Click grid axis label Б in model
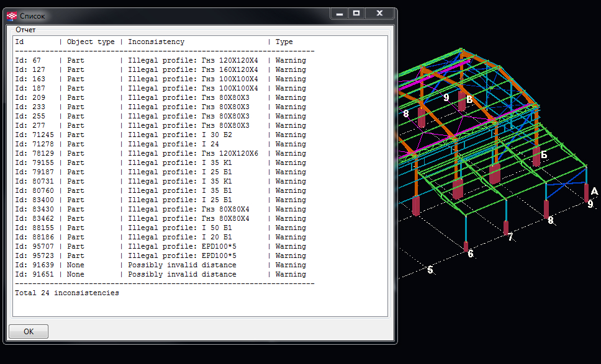The image size is (601, 364). coord(544,155)
